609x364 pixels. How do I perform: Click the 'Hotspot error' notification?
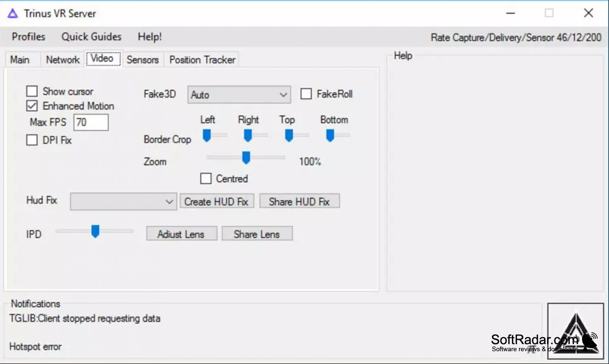[x=36, y=346]
